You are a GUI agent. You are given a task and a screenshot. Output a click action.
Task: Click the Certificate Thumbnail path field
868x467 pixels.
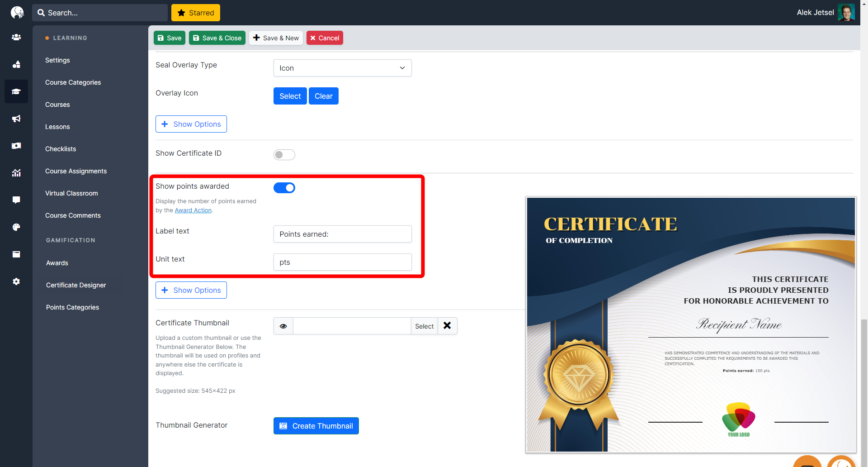click(352, 326)
